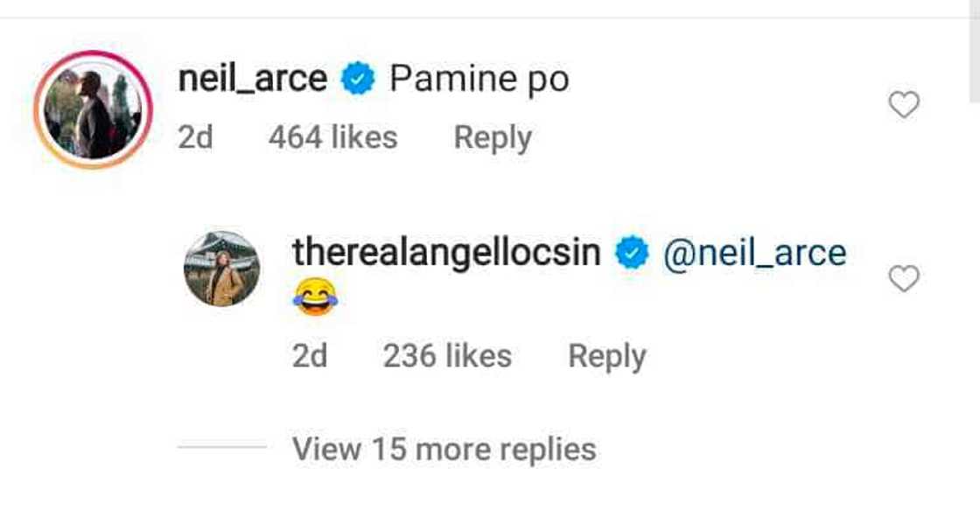Like therealangellocsin's reply with the heart icon

(904, 279)
